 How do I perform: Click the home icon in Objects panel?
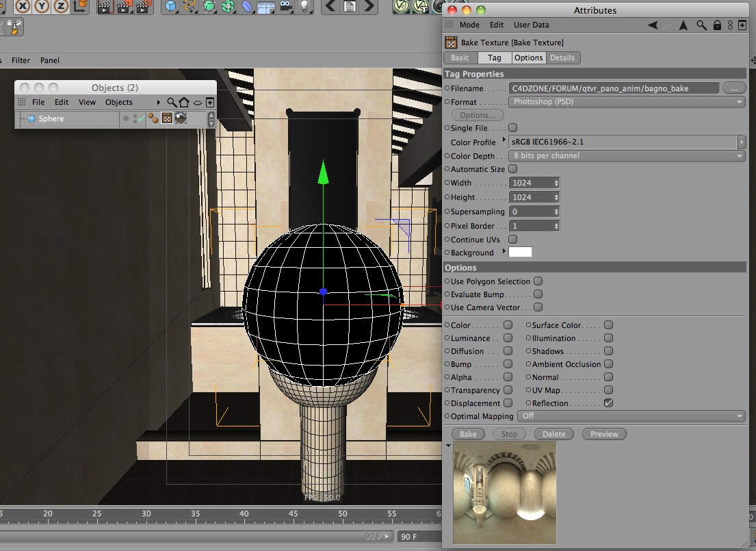click(x=184, y=103)
